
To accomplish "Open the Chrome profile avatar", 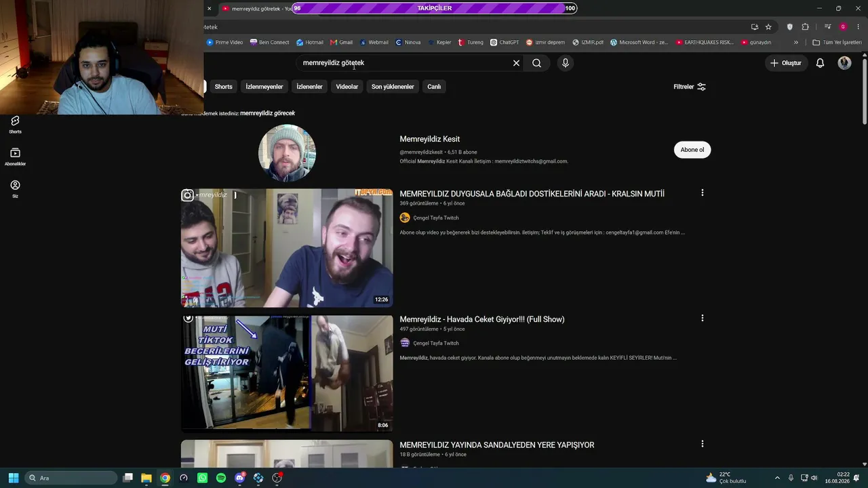I will pyautogui.click(x=843, y=27).
